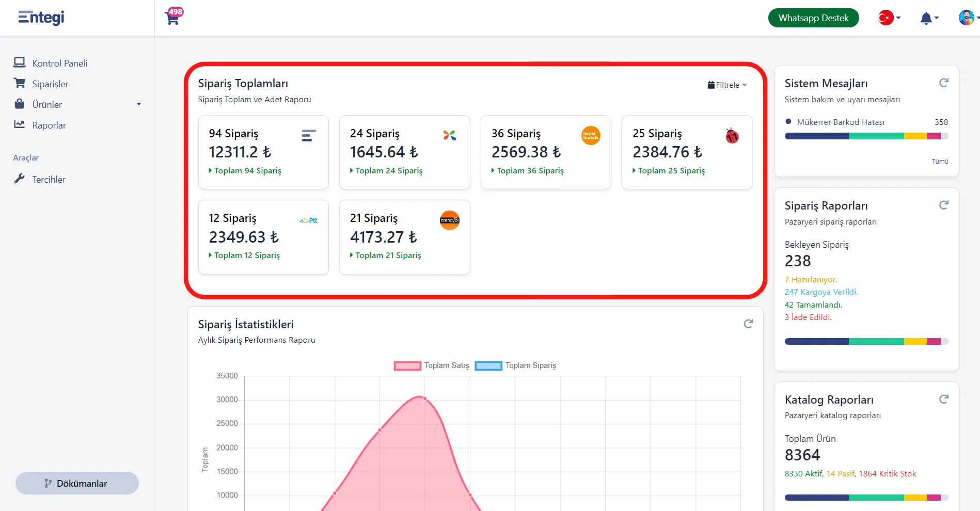Toggle the Toplam Satış legend series

(432, 365)
